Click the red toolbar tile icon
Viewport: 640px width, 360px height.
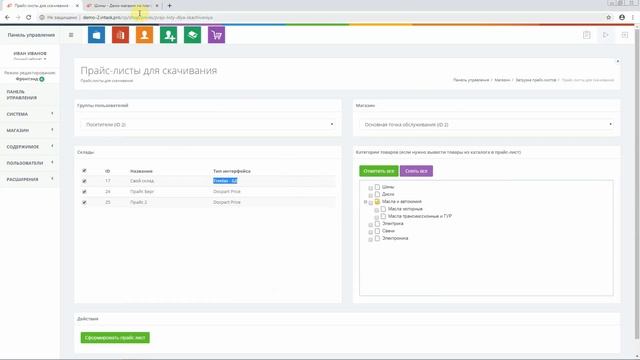point(120,35)
